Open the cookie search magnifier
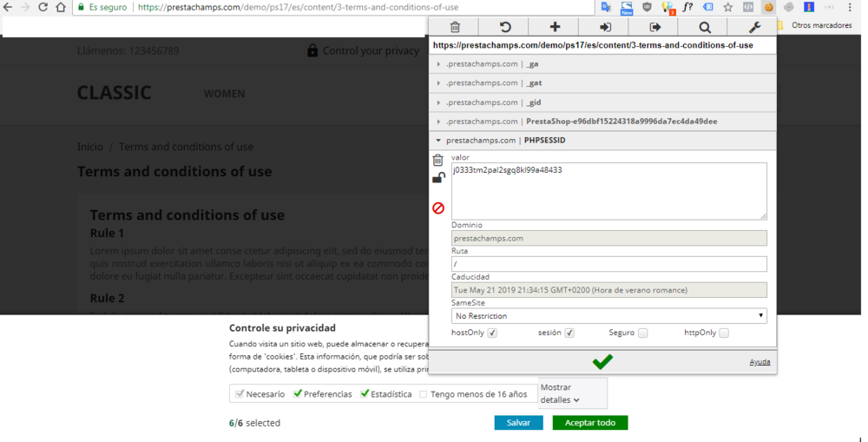Image resolution: width=868 pixels, height=442 pixels. tap(704, 27)
